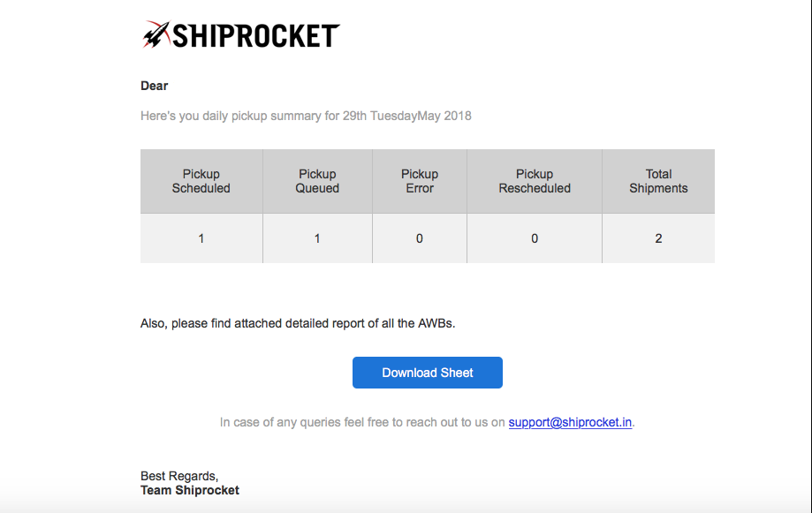The width and height of the screenshot is (812, 513).
Task: Click the Pickup Rescheduled count value 0
Action: (x=535, y=238)
